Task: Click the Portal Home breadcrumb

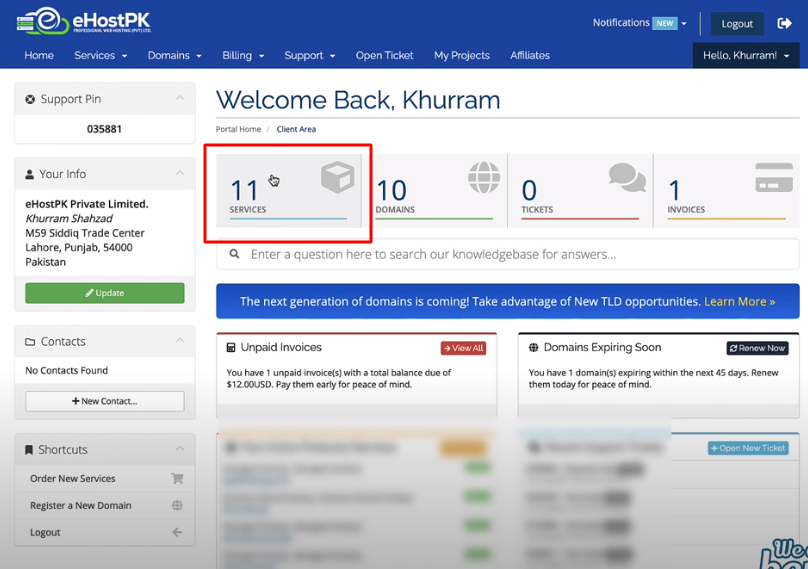Action: [238, 129]
